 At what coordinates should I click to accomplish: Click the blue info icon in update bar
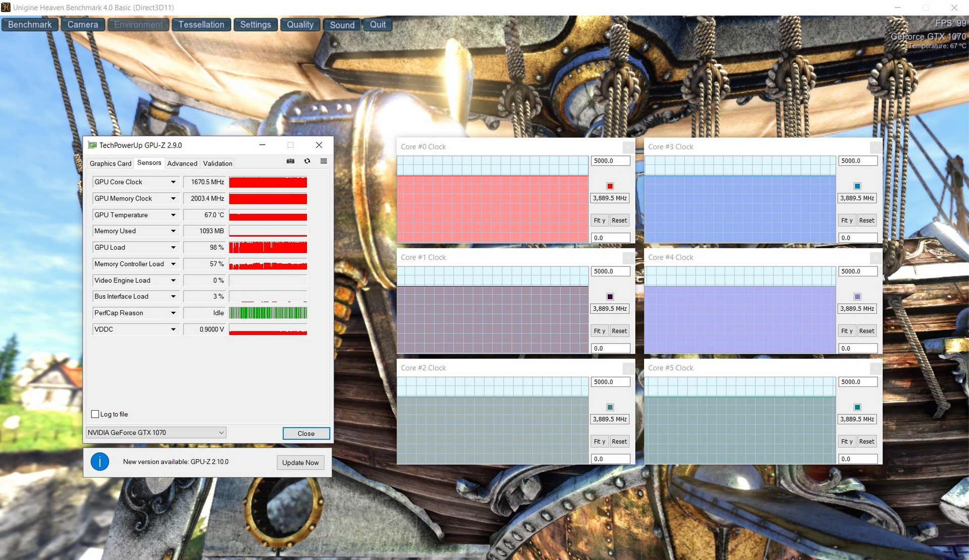point(100,462)
